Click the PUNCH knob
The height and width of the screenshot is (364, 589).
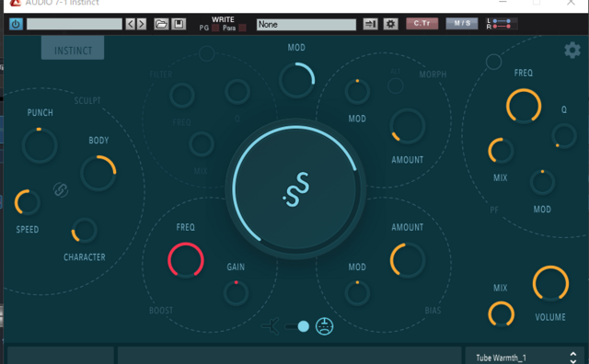[40, 145]
